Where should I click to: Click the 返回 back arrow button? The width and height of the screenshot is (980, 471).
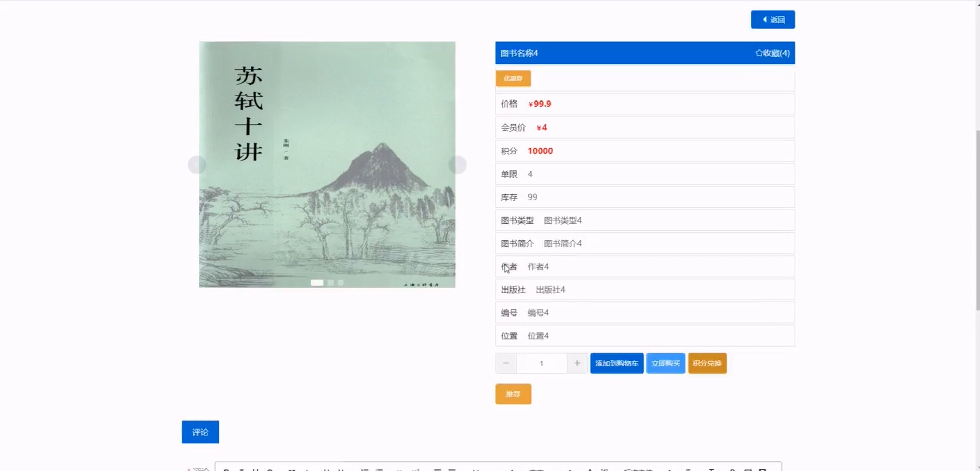click(x=773, y=19)
